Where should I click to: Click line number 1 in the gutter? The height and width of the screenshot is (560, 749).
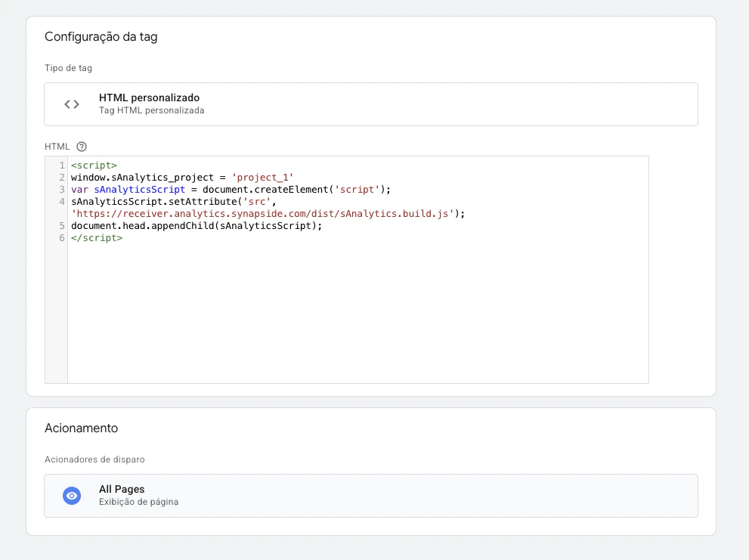(62, 166)
